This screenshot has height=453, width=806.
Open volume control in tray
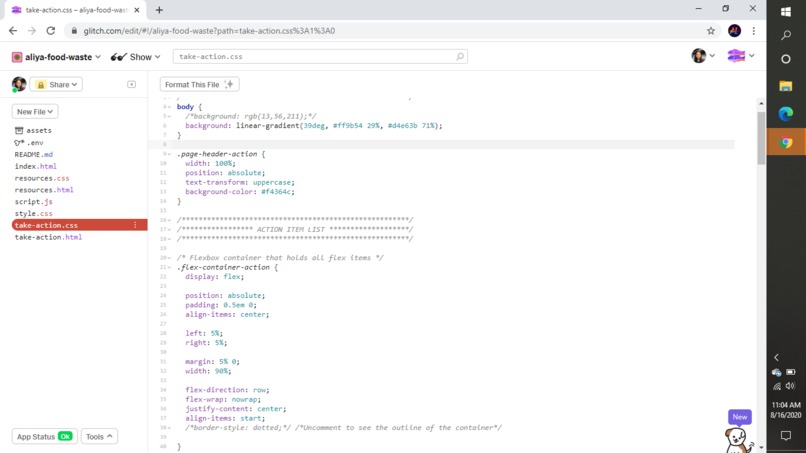(791, 386)
